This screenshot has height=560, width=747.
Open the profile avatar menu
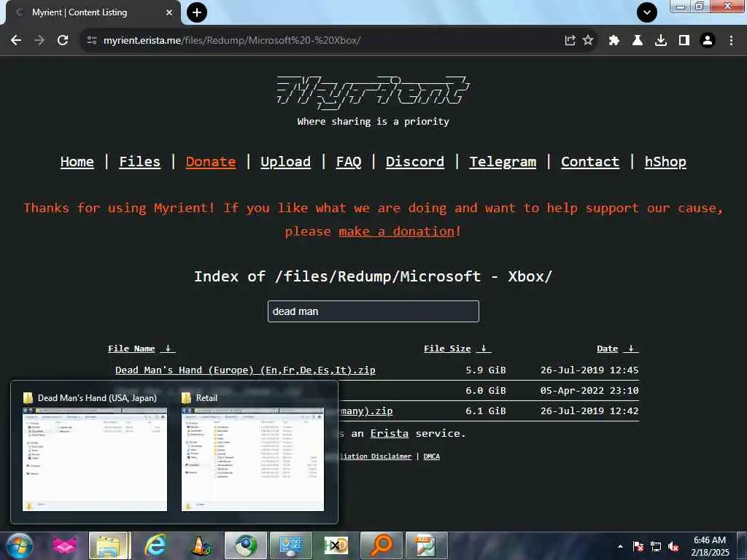708,40
